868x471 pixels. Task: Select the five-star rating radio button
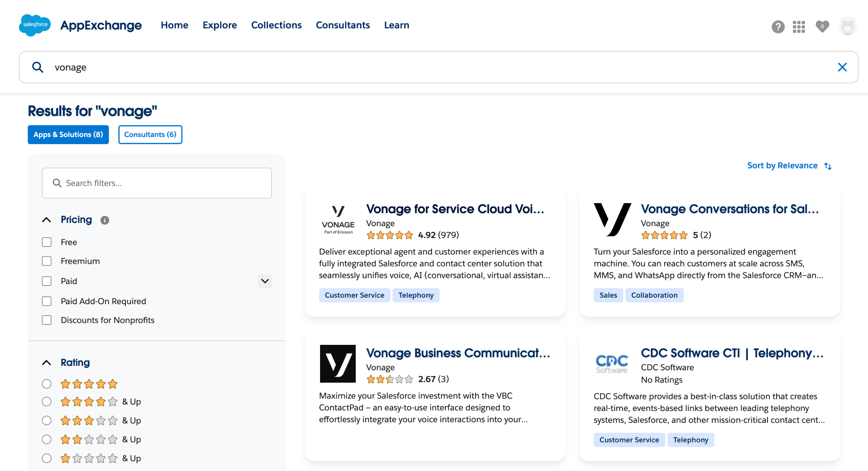pyautogui.click(x=46, y=384)
